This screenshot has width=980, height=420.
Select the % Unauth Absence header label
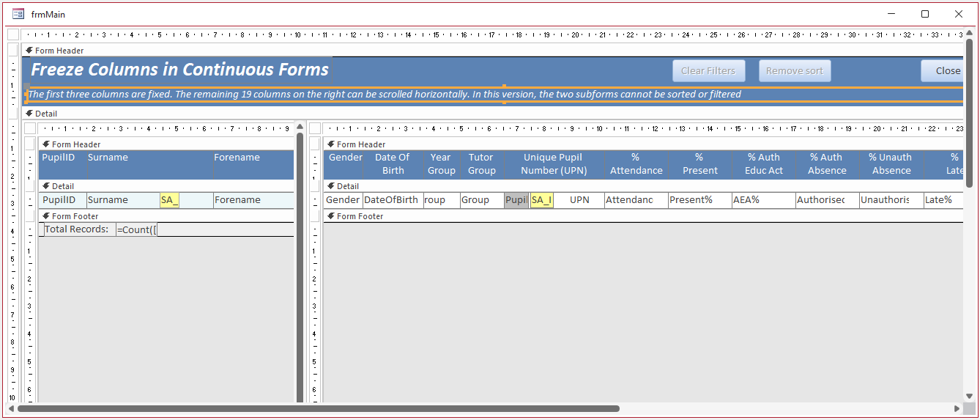pyautogui.click(x=890, y=164)
